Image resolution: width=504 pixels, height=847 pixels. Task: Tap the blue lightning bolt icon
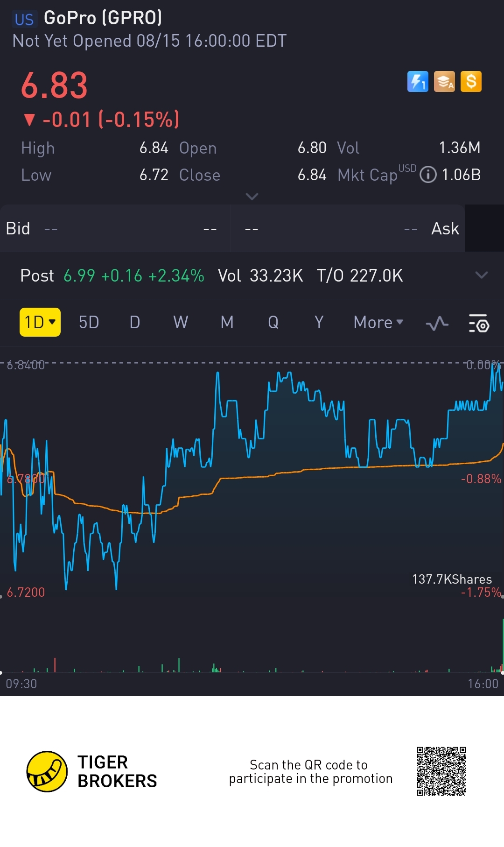(x=418, y=82)
